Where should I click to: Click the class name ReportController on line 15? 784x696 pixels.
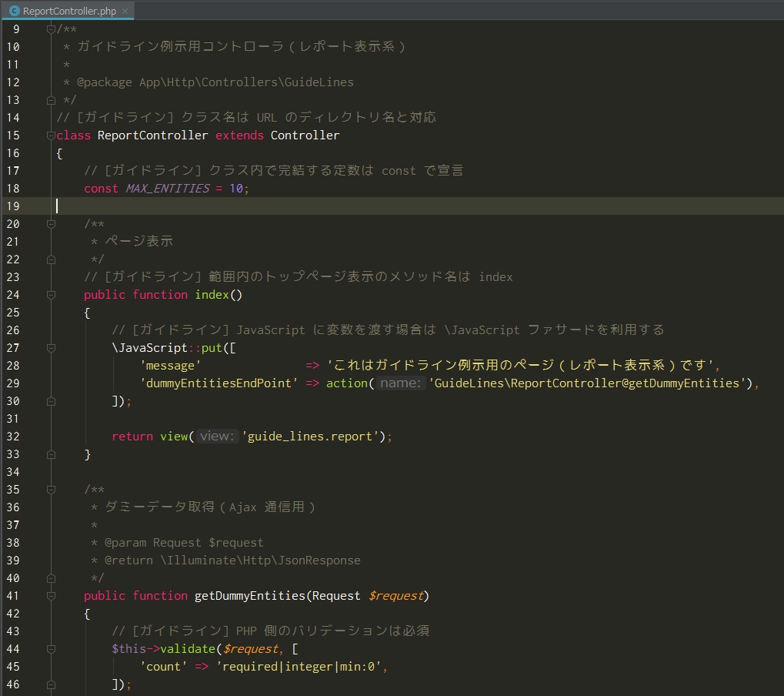(152, 136)
